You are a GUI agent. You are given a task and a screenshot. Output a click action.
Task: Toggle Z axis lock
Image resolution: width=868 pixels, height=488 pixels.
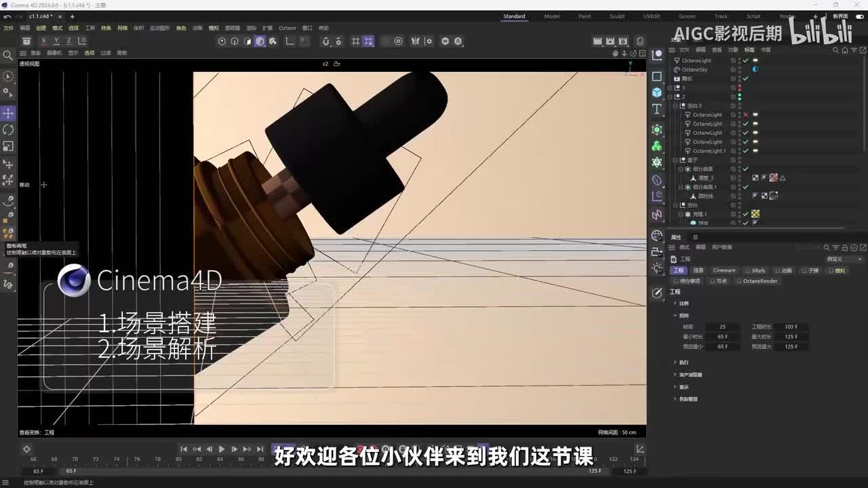(x=68, y=41)
